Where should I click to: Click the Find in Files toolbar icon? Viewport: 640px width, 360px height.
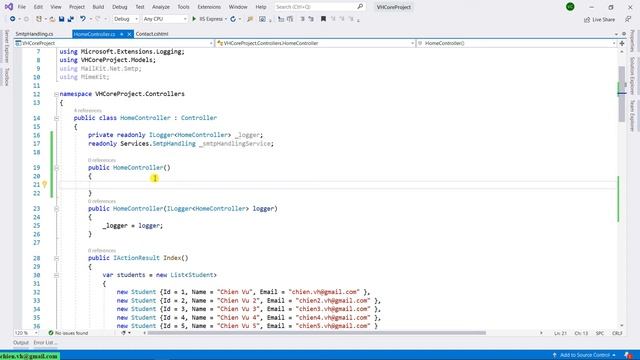250,19
